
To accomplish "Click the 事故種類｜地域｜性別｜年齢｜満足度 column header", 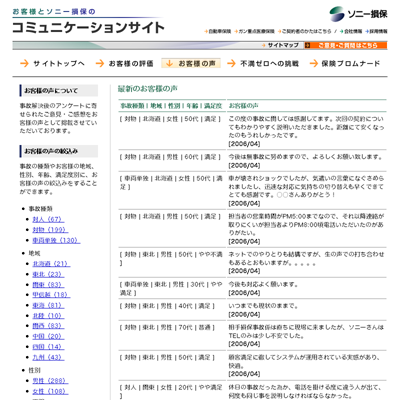I will (171, 106).
